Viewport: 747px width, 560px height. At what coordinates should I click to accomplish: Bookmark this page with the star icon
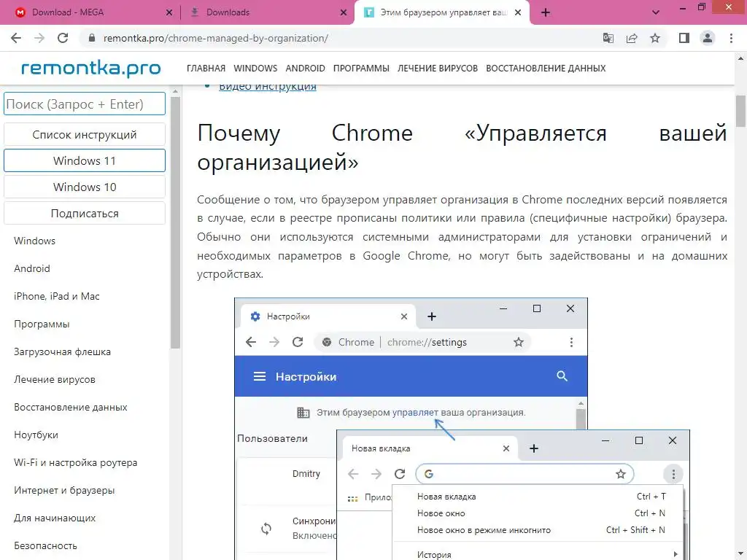click(655, 38)
